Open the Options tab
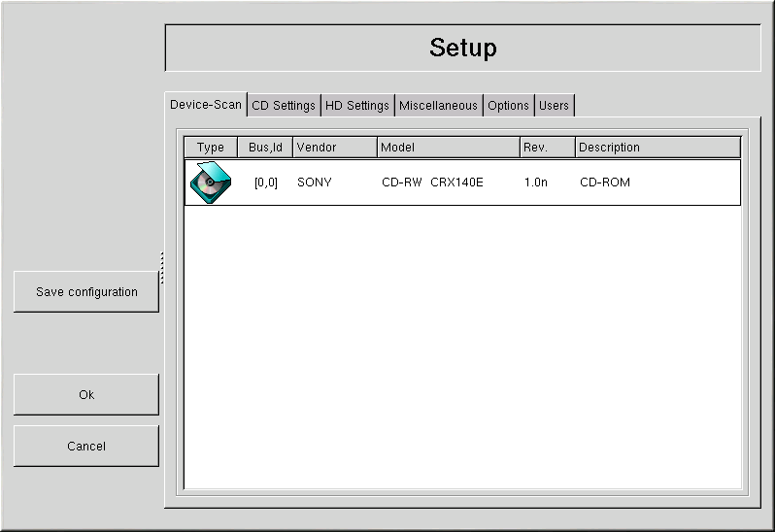This screenshot has width=775, height=532. pos(508,106)
